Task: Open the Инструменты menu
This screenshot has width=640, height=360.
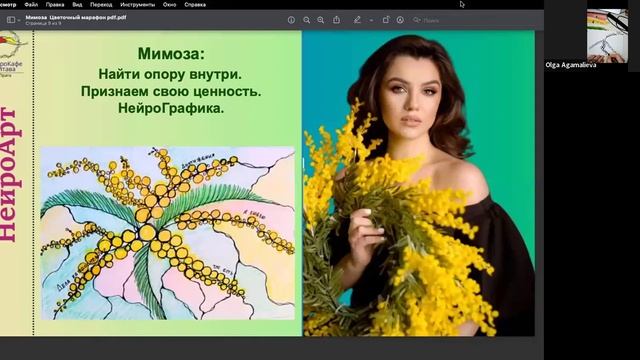Action: click(138, 4)
